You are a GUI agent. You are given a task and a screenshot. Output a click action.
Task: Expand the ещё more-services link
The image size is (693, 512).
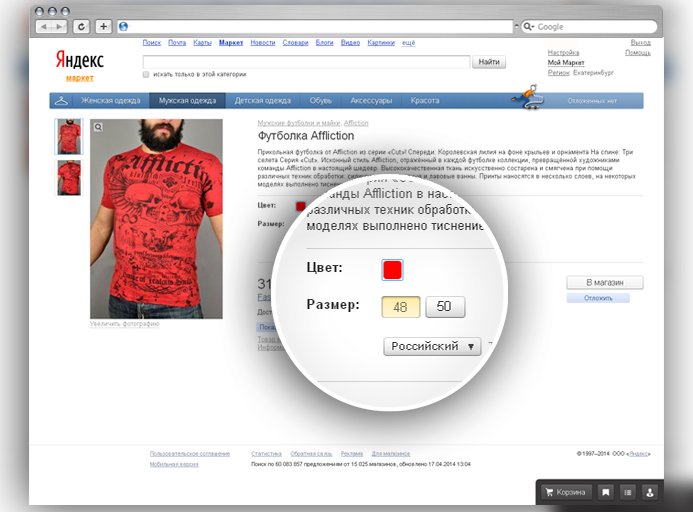click(x=408, y=42)
